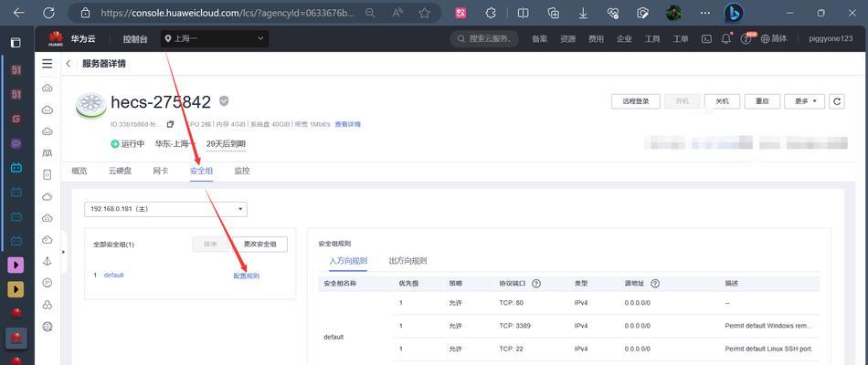
Task: Switch to the yellow play-icon vertical tab
Action: (16, 288)
